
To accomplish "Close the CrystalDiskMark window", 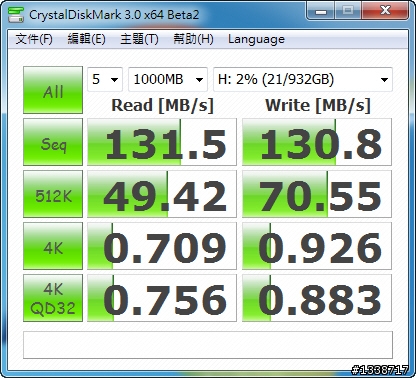I will click(x=385, y=11).
